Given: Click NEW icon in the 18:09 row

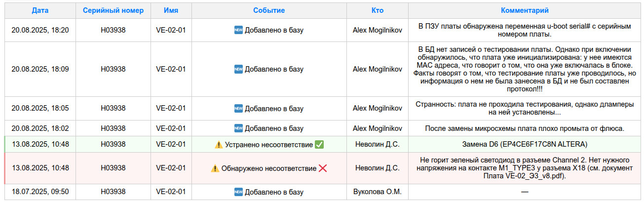Looking at the screenshot, I should [x=238, y=69].
